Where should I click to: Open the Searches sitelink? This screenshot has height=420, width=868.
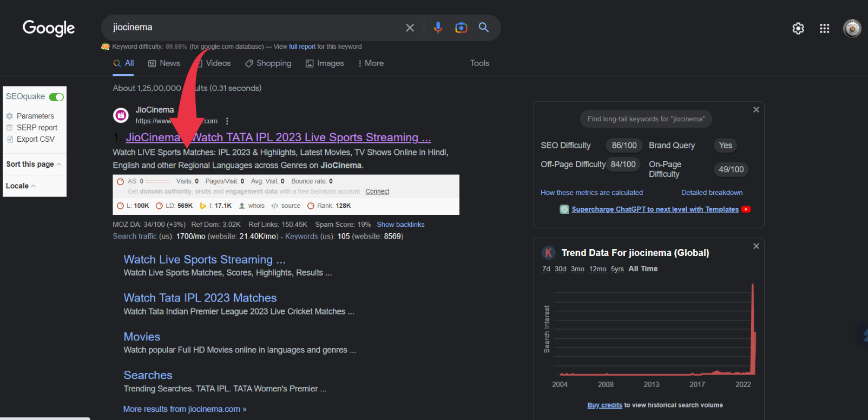pyautogui.click(x=148, y=376)
